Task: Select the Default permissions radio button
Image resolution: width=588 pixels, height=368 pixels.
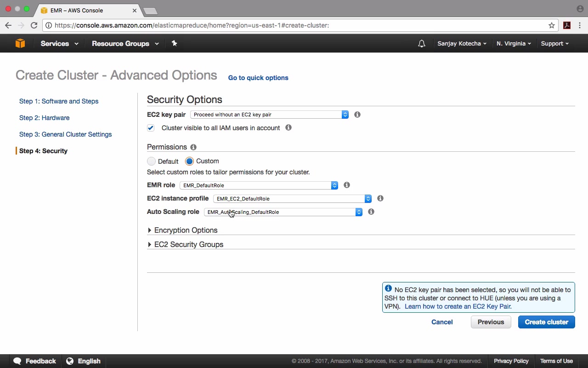Action: (x=152, y=161)
